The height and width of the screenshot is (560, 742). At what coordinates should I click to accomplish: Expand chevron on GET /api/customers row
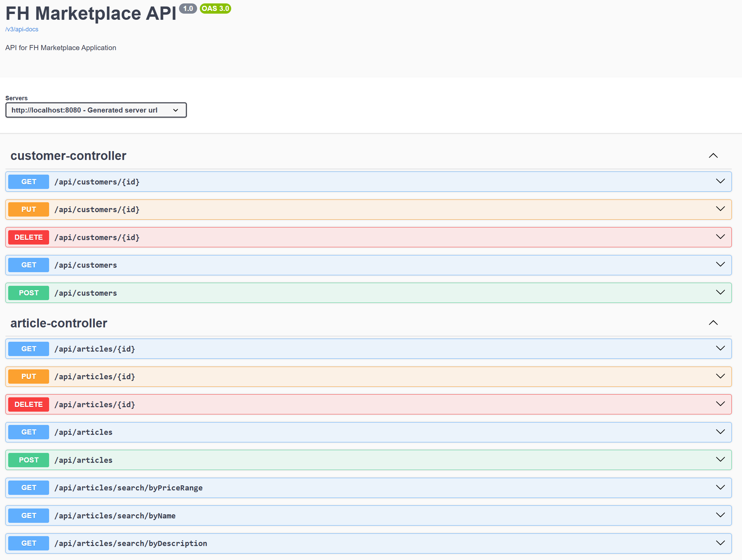click(x=720, y=265)
